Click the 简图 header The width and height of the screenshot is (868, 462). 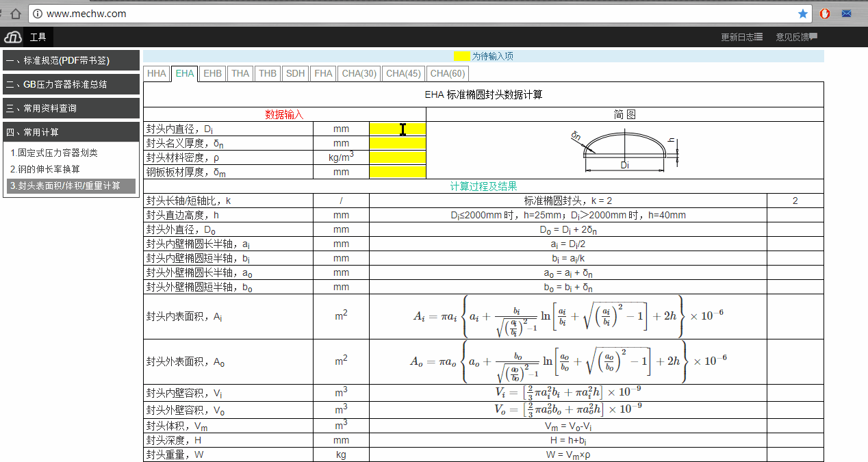tap(624, 114)
